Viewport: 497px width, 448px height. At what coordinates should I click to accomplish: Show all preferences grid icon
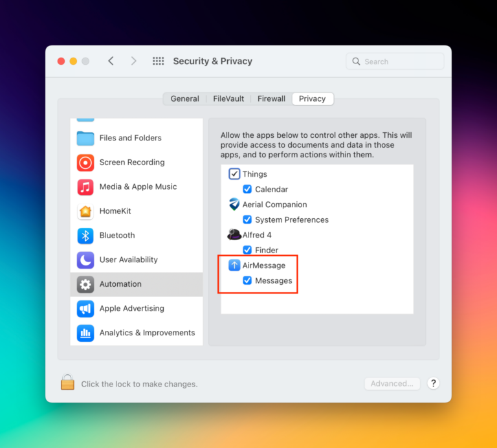click(158, 62)
